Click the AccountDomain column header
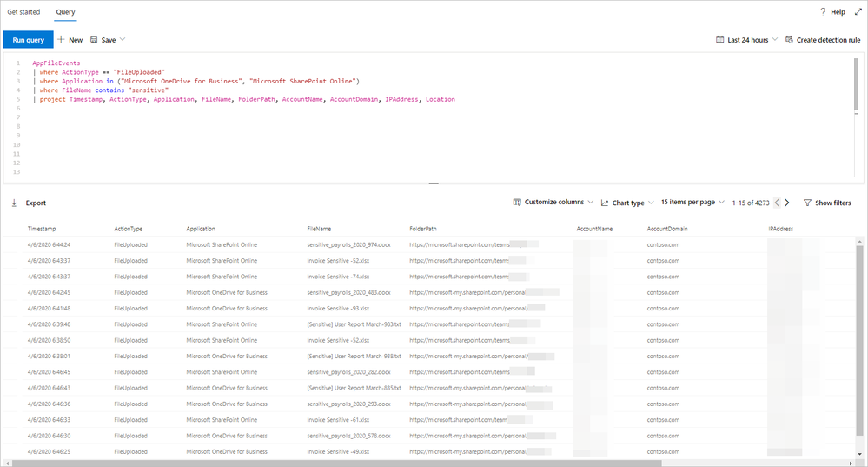868x467 pixels. 667,229
